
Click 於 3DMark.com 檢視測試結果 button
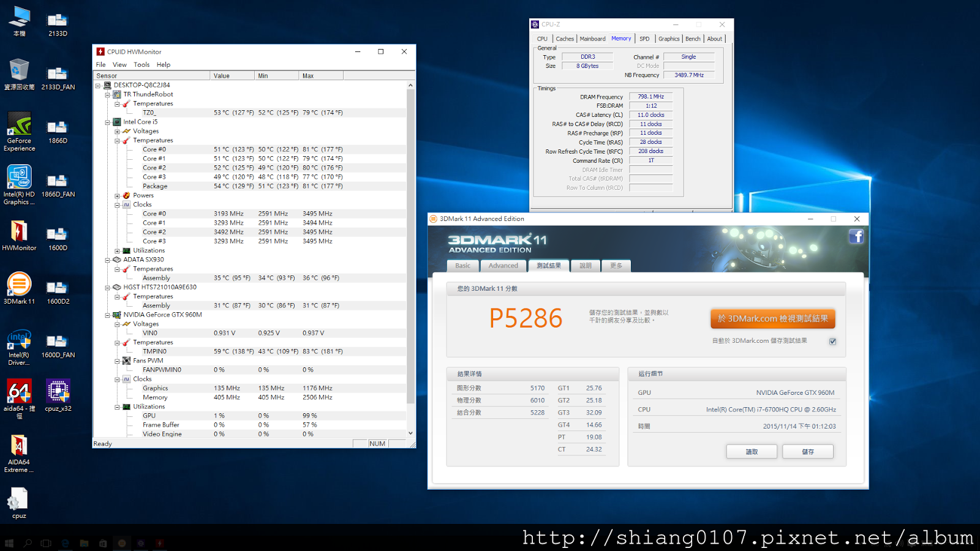[772, 318]
